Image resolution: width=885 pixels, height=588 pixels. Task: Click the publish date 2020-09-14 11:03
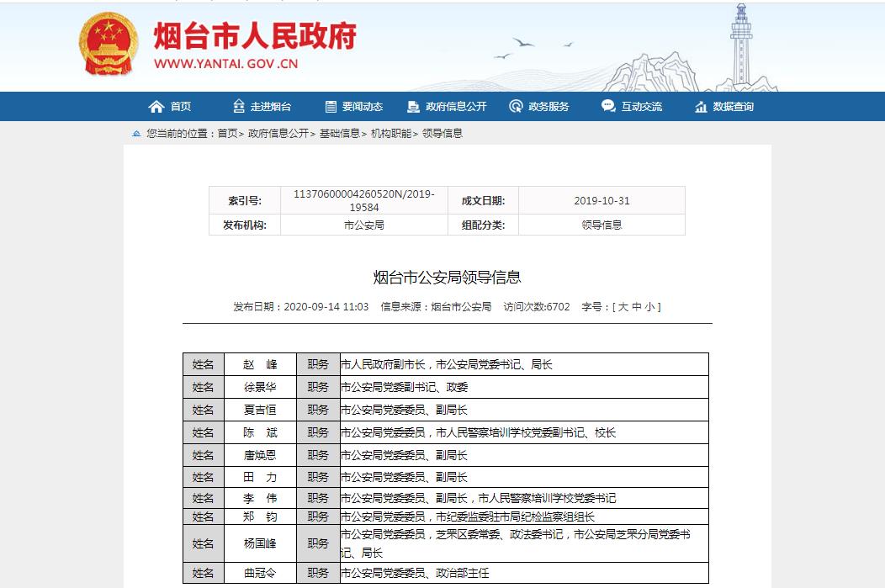point(326,307)
